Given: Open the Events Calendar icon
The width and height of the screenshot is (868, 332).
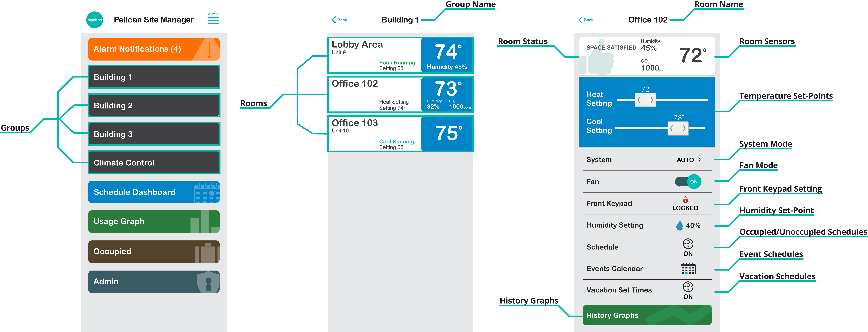Looking at the screenshot, I should coord(688,269).
